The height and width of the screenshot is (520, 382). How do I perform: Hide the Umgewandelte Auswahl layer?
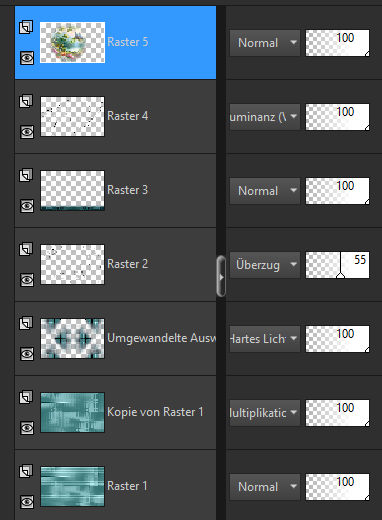27,354
